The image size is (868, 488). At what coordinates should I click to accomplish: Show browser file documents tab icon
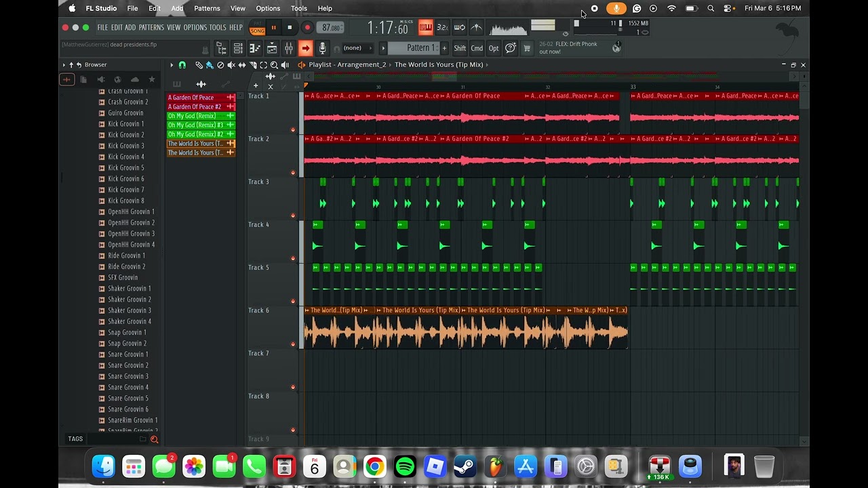tap(83, 79)
